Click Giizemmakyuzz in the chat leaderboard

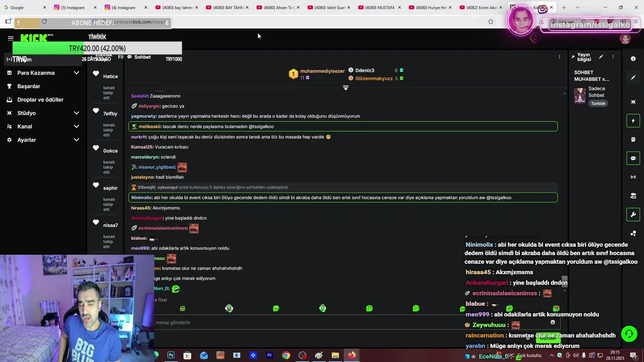(x=374, y=78)
